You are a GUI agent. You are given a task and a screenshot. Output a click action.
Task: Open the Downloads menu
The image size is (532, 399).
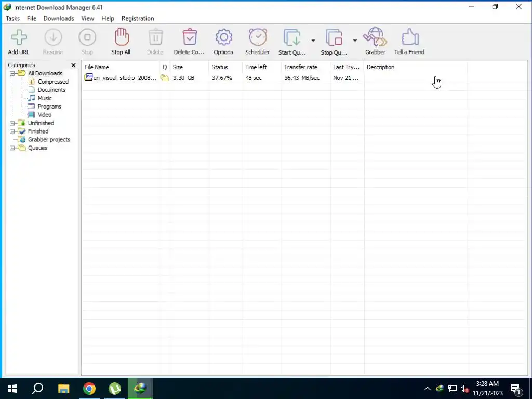(x=59, y=18)
